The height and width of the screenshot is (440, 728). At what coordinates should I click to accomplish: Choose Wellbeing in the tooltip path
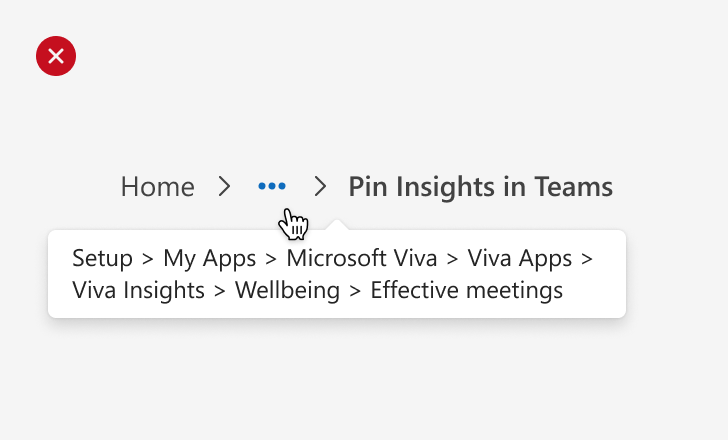[287, 291]
